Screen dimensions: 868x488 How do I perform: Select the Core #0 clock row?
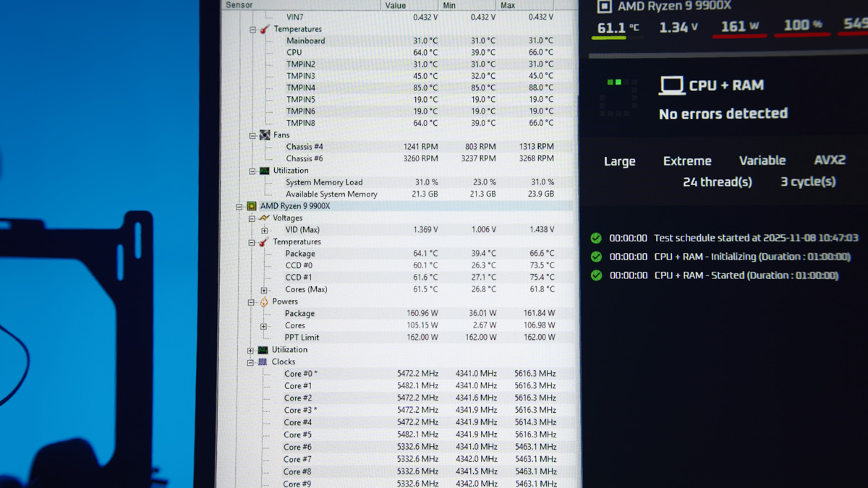(x=396, y=374)
